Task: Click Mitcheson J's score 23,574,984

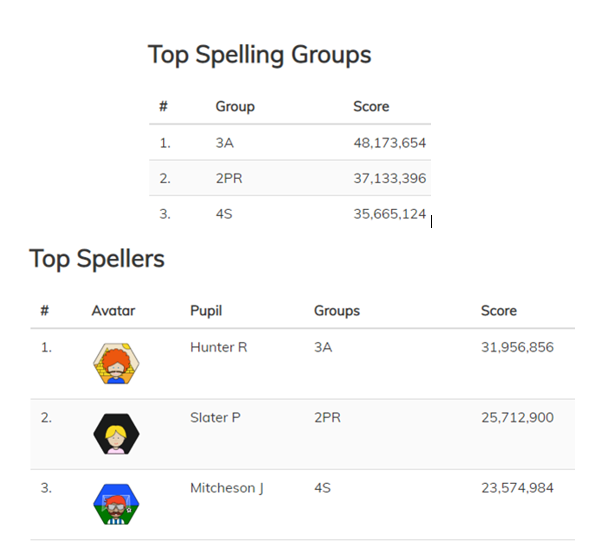Action: coord(517,488)
